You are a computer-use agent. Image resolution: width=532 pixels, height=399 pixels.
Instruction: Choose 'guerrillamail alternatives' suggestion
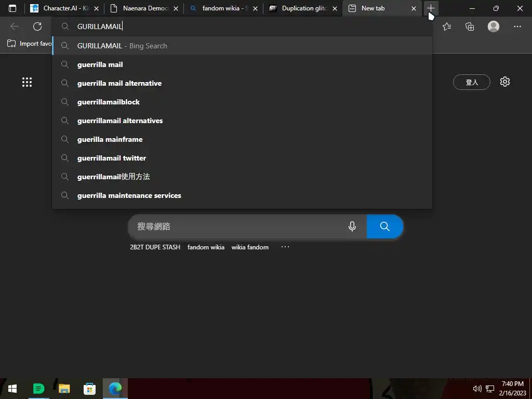242,121
